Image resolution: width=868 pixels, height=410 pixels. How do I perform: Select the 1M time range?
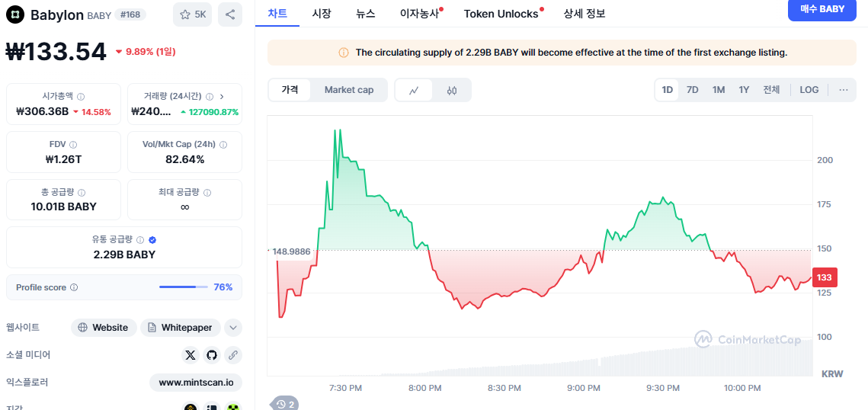(719, 90)
